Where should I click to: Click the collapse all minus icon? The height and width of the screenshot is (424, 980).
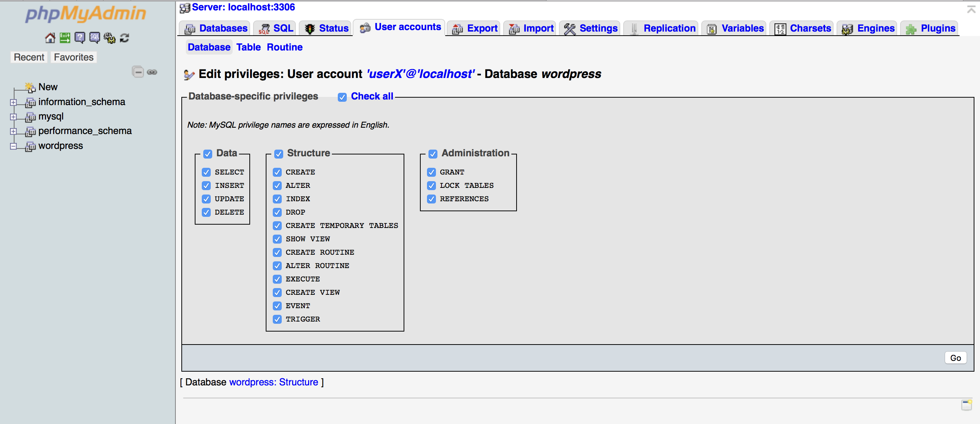point(138,71)
